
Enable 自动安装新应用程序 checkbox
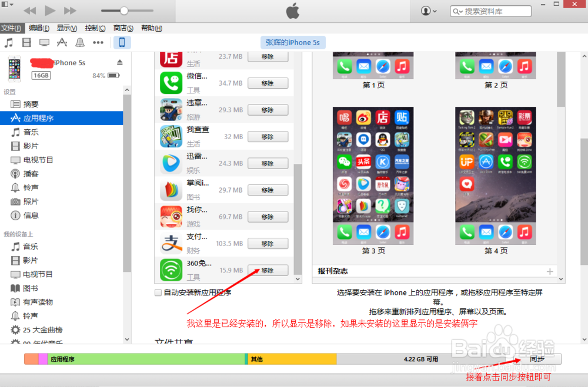(x=158, y=292)
